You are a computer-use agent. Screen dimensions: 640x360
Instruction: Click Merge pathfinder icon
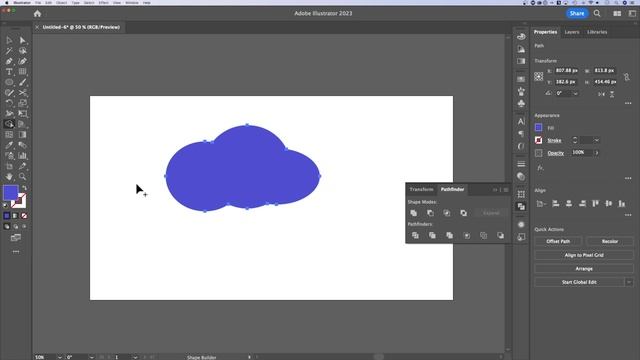tap(449, 236)
